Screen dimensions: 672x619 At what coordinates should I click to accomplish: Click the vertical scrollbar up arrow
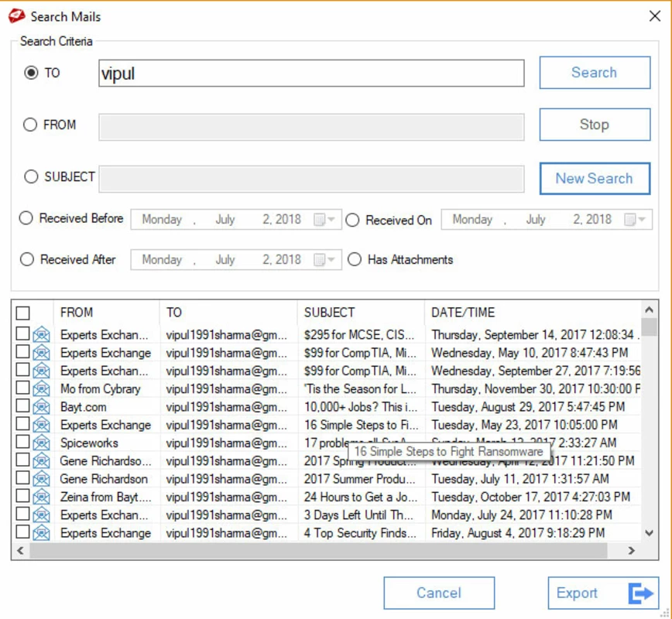click(650, 309)
